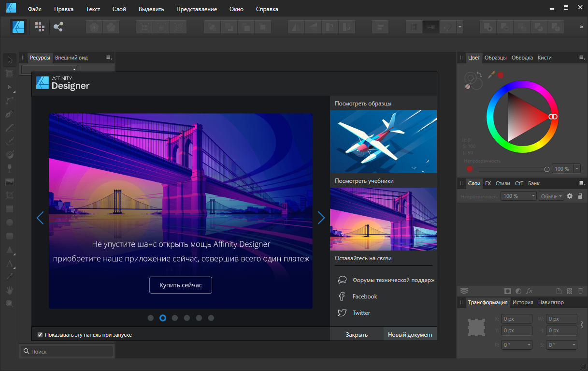Image resolution: width=588 pixels, height=371 pixels.
Task: Select the Transparency glass tool
Action: coord(10,168)
